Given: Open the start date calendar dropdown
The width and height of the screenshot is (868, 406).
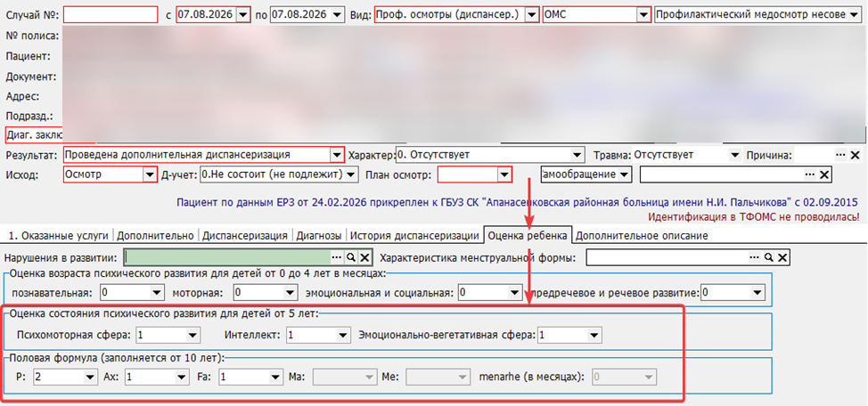Looking at the screenshot, I should point(243,15).
